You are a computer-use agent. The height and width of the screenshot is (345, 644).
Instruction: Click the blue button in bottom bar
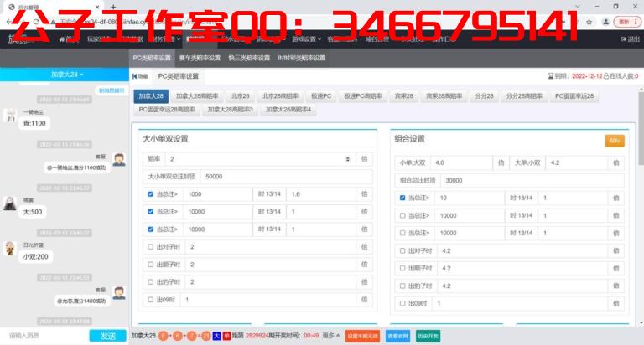tap(397, 336)
